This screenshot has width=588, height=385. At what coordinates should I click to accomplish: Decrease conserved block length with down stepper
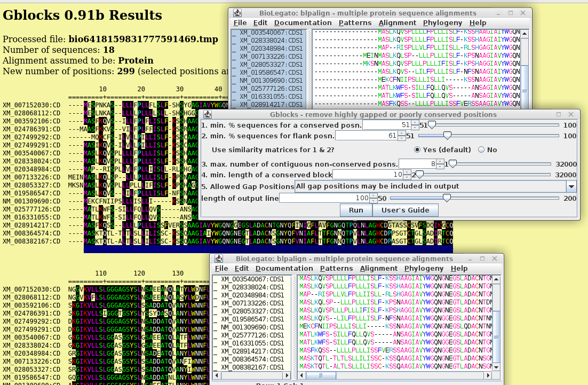point(408,177)
